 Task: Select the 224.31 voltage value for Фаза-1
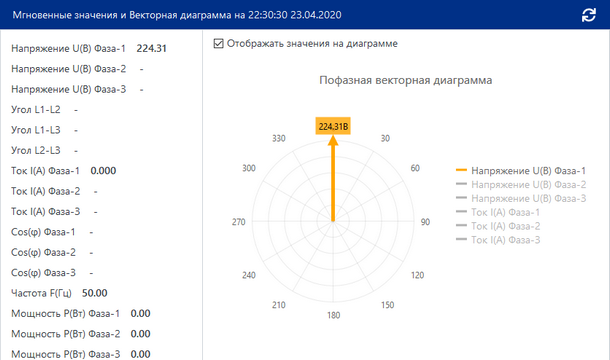click(x=151, y=49)
